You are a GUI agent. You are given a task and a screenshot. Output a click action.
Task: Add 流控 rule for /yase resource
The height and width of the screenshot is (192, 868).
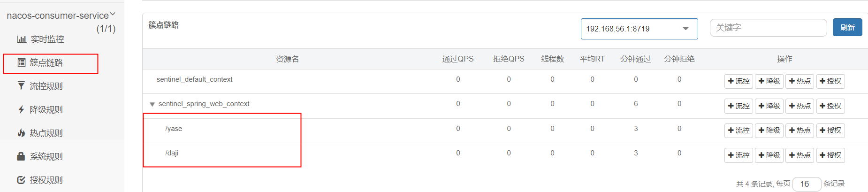coord(739,131)
